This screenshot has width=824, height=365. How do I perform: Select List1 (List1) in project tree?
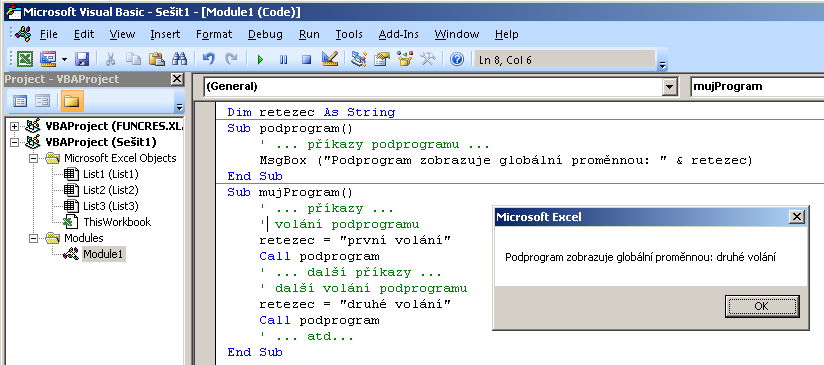click(110, 174)
